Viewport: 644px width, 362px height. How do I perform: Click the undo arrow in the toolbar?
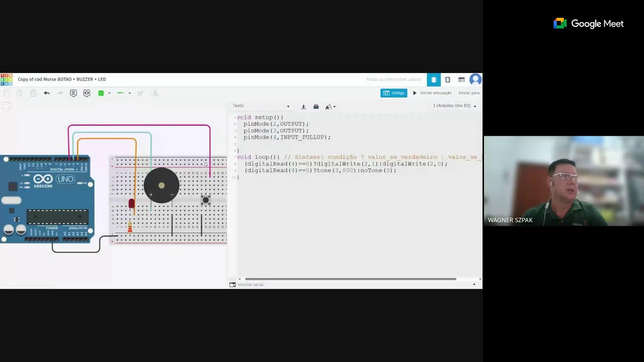(46, 93)
